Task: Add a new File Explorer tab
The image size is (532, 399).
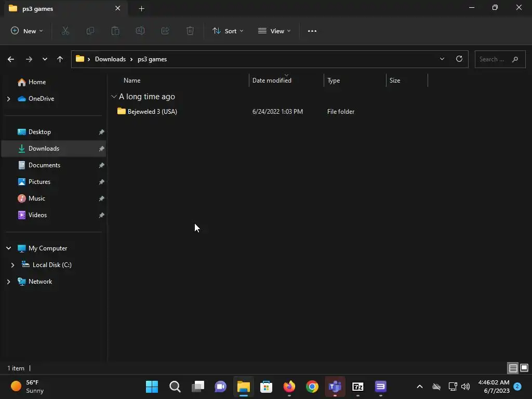Action: pos(141,8)
